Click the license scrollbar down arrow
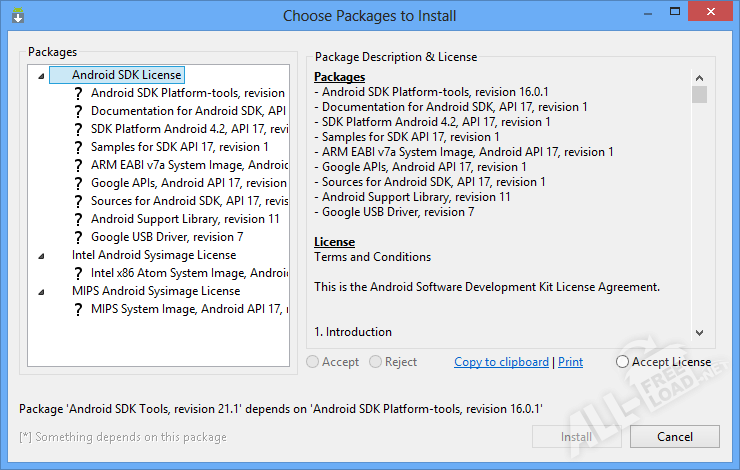The width and height of the screenshot is (740, 470). tap(699, 333)
